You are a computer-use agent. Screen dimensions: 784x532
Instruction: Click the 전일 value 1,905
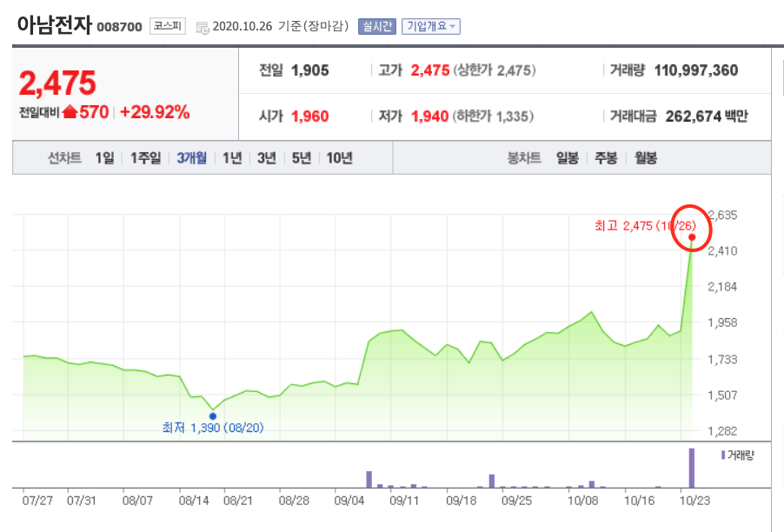310,70
